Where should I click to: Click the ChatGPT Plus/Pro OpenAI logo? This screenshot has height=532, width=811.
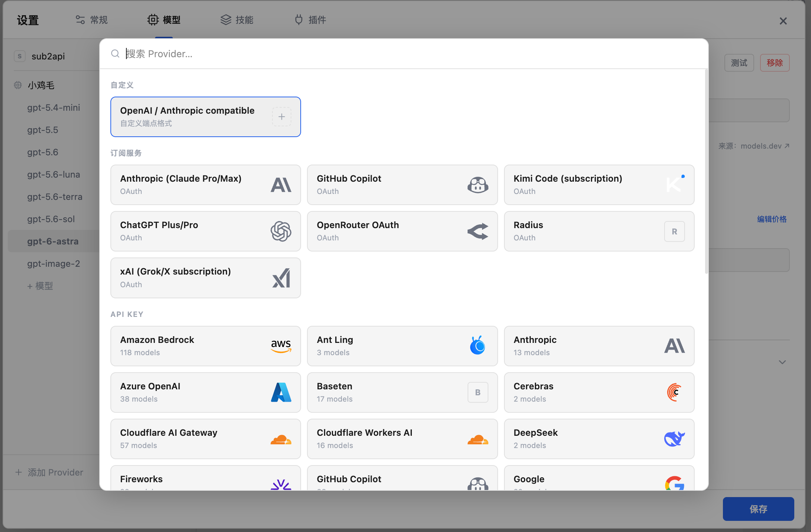(x=281, y=231)
